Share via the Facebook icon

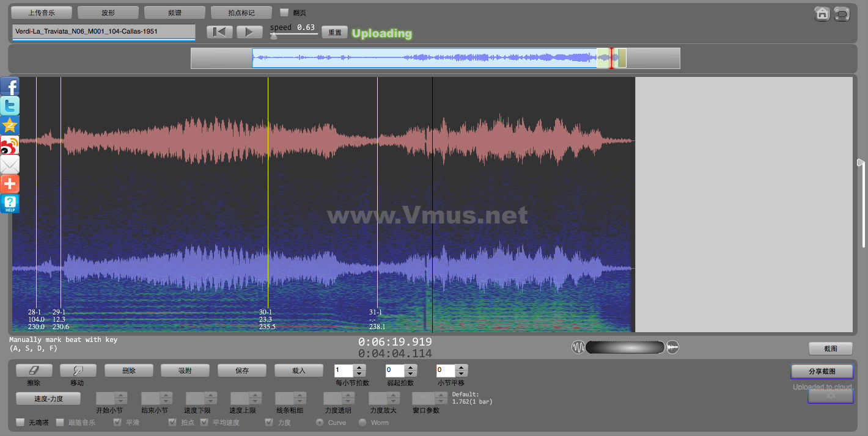click(x=10, y=86)
